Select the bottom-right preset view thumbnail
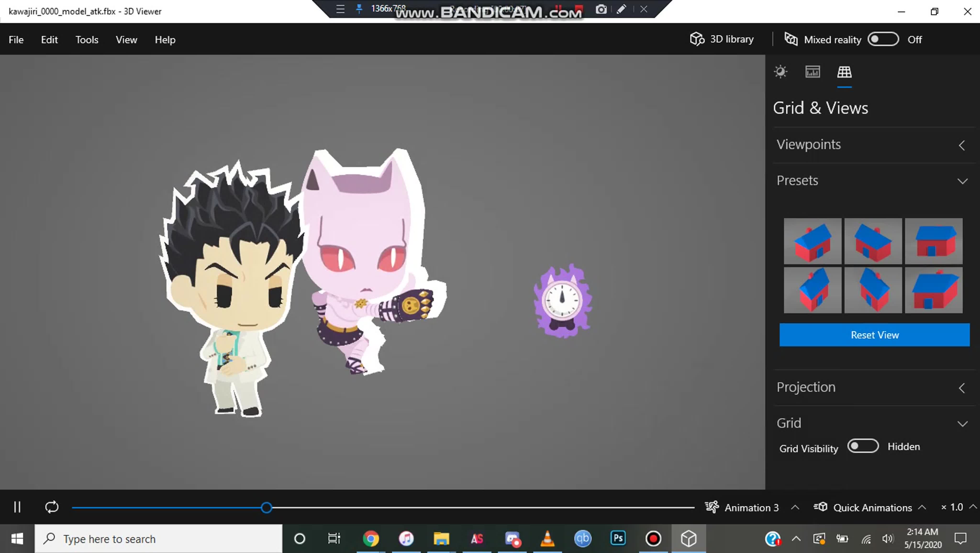Image resolution: width=980 pixels, height=553 pixels. point(934,290)
